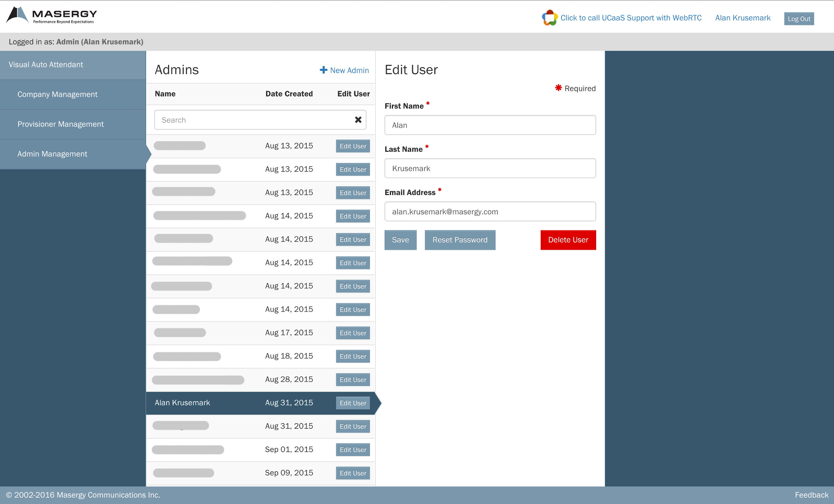
Task: Click Edit User for Sep 09, 2015 row
Action: [x=353, y=473]
